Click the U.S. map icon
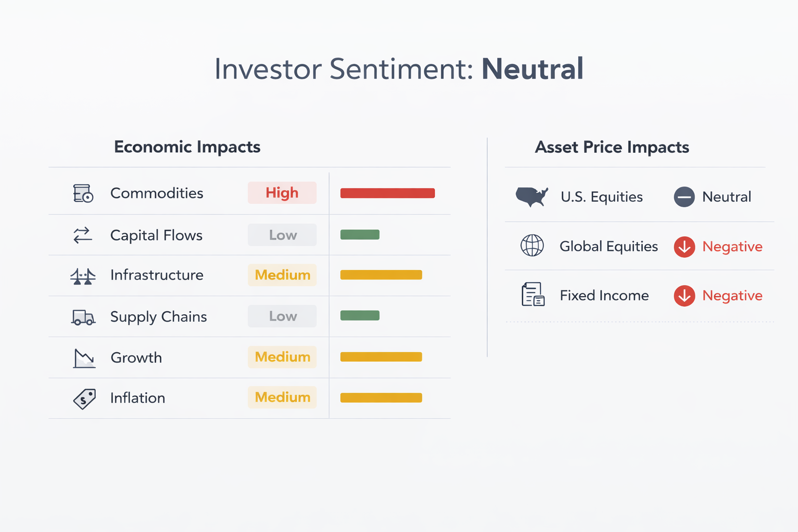 (x=531, y=197)
